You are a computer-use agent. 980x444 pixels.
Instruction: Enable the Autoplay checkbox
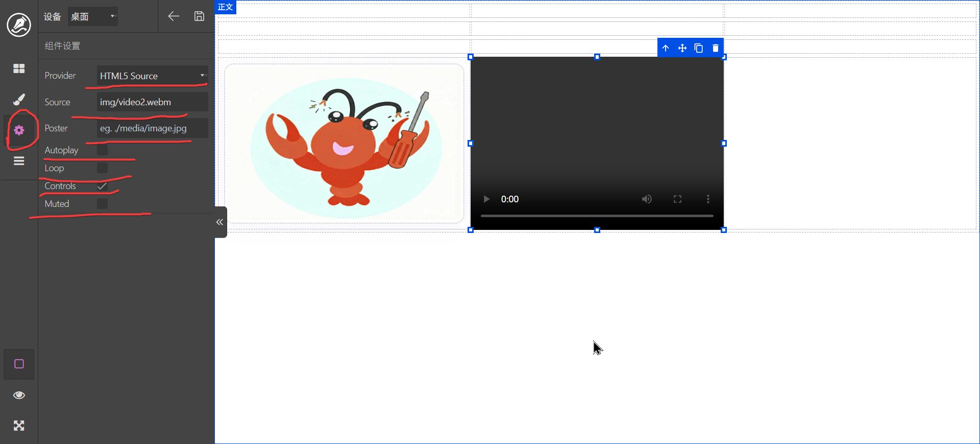click(x=102, y=150)
